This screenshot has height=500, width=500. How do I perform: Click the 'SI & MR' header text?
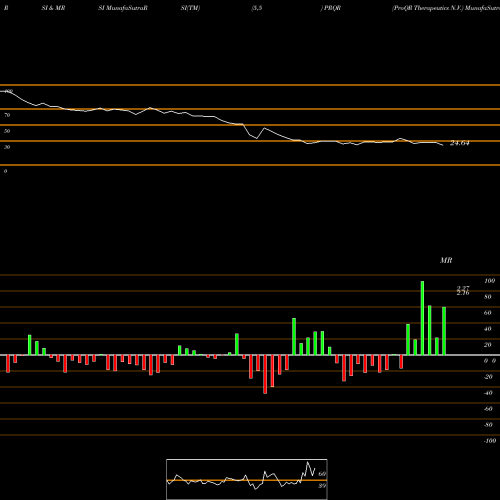coord(53,8)
